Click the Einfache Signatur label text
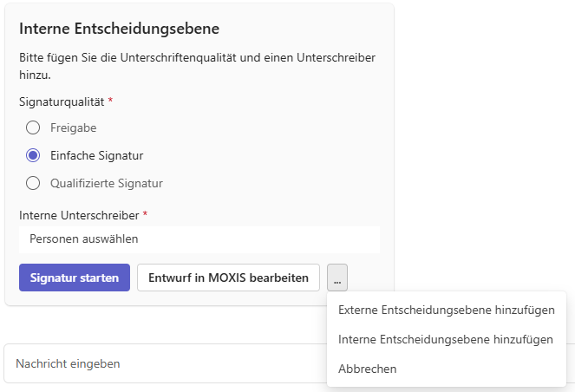575x392 pixels. 96,155
